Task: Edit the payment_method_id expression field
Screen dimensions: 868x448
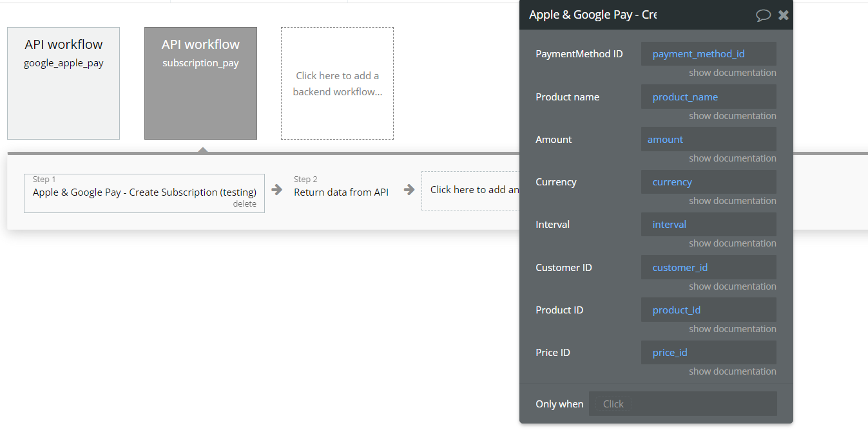Action: [x=709, y=54]
